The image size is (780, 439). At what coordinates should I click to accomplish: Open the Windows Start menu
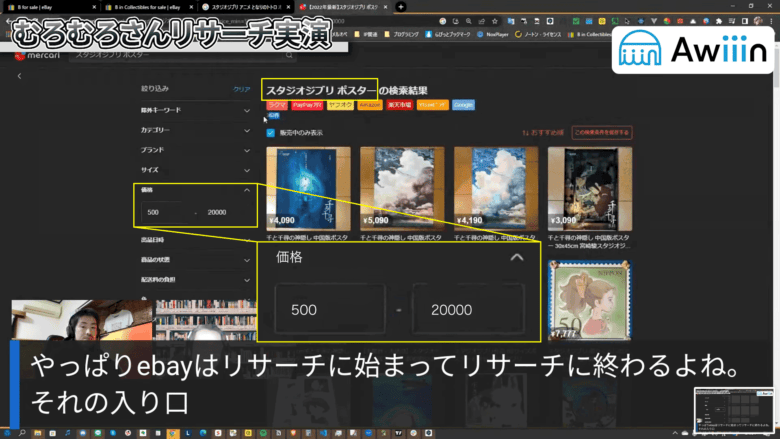tap(7, 433)
